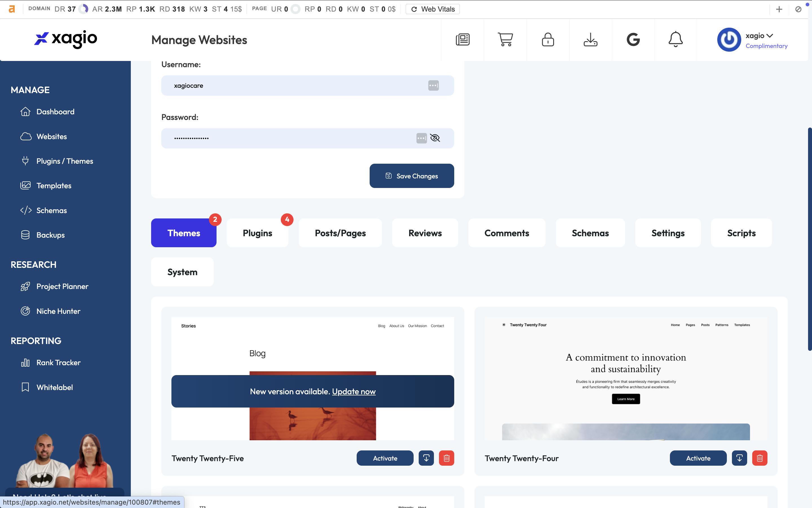Image resolution: width=812 pixels, height=508 pixels.
Task: Click the Username input field
Action: pyautogui.click(x=307, y=85)
